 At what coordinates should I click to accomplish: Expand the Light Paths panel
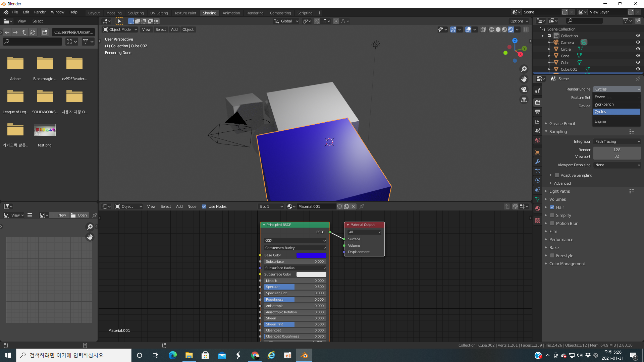click(x=559, y=191)
